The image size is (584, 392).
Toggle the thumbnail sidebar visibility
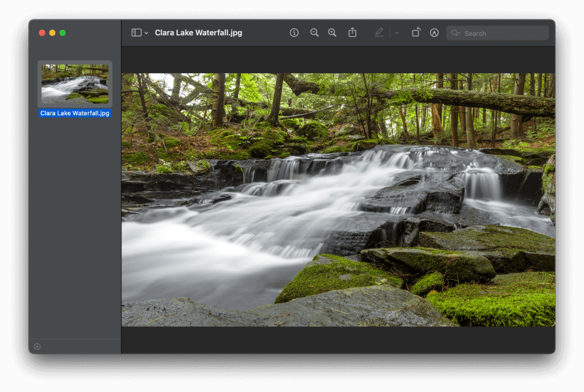[135, 32]
